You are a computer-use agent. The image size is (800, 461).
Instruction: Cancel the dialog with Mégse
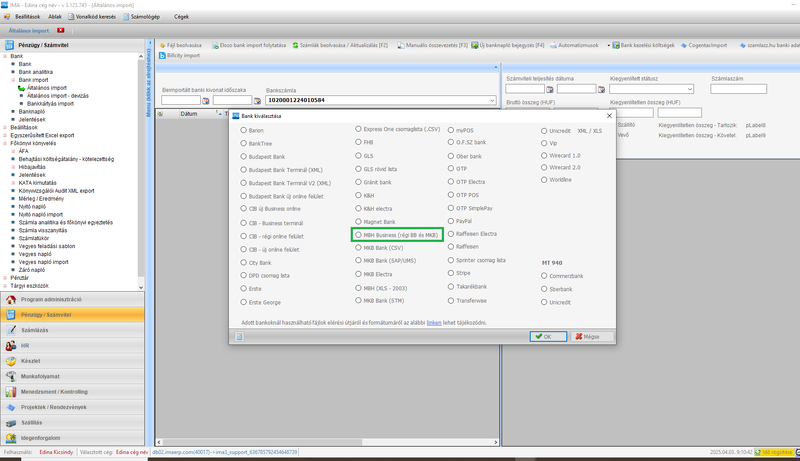(x=592, y=337)
